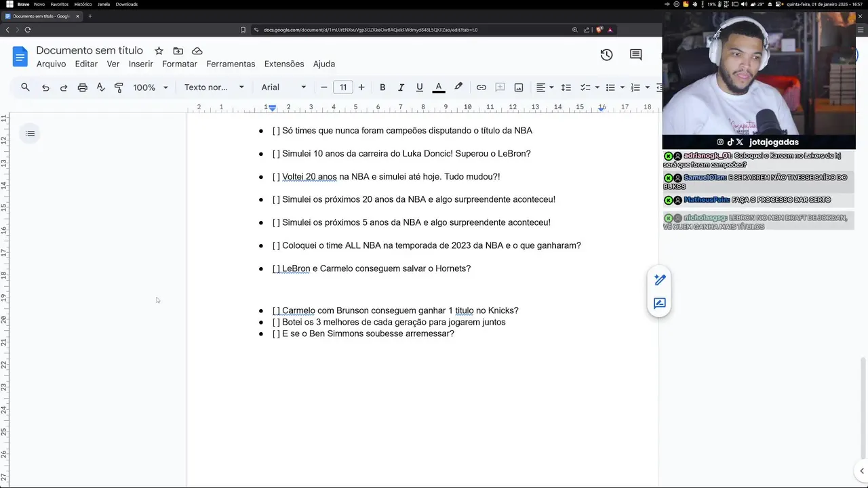Open the Arquivo menu
The height and width of the screenshot is (488, 868).
(52, 64)
